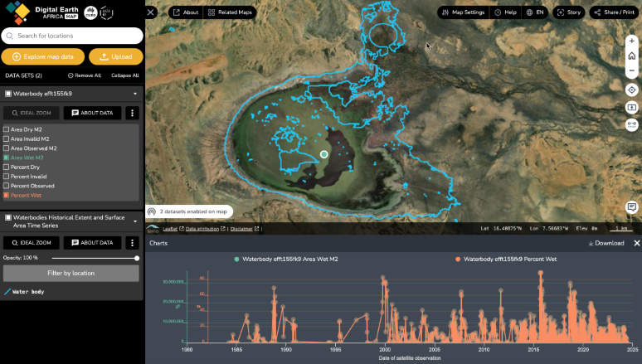The image size is (642, 364).
Task: Collapse the Waterbody efft155fk9 dataset section
Action: (134, 94)
